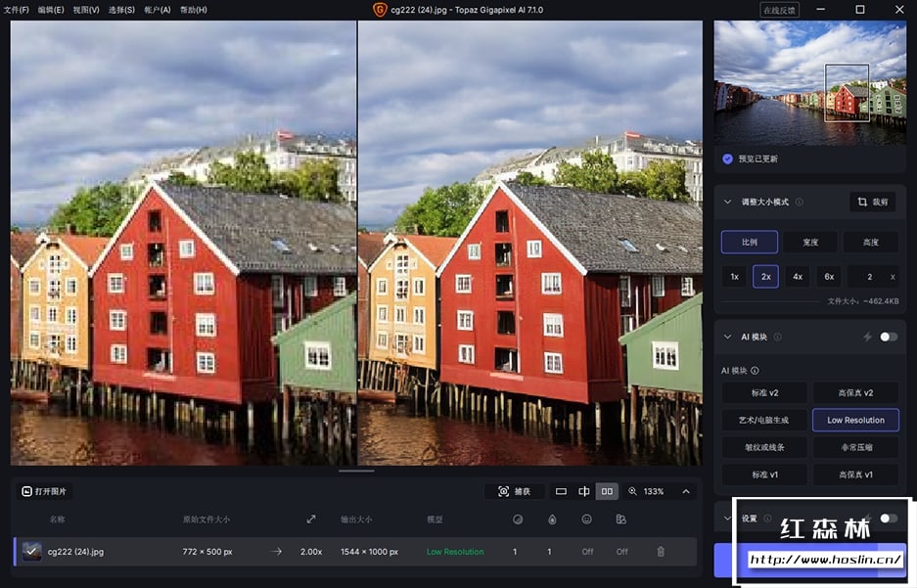Open the 133% zoom level dropdown
The height and width of the screenshot is (588, 917).
tap(647, 491)
